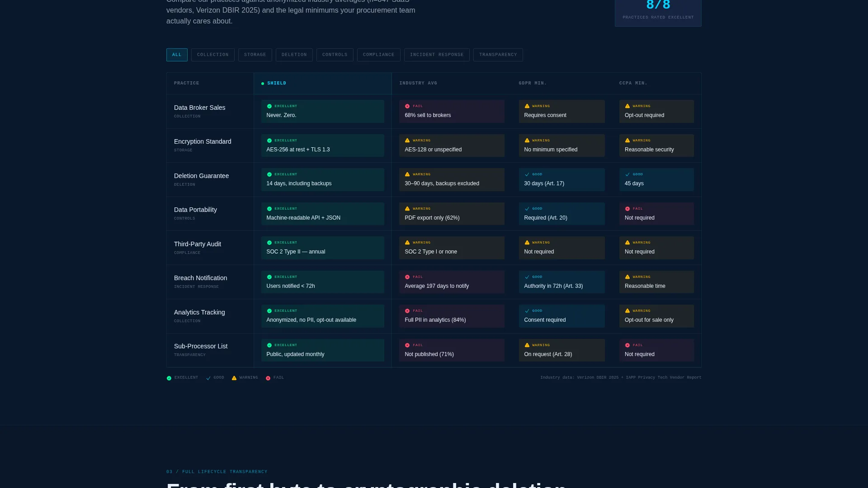Click the Users notified < 72h cell

coord(322,282)
